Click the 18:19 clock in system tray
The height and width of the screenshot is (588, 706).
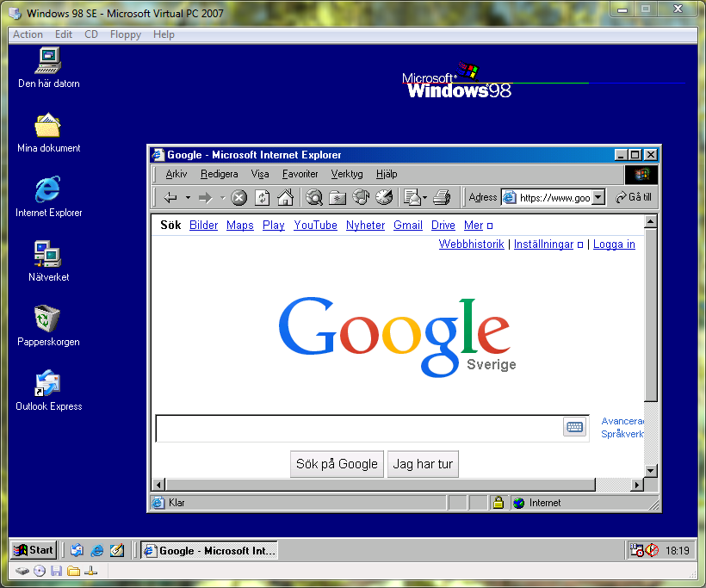(678, 551)
